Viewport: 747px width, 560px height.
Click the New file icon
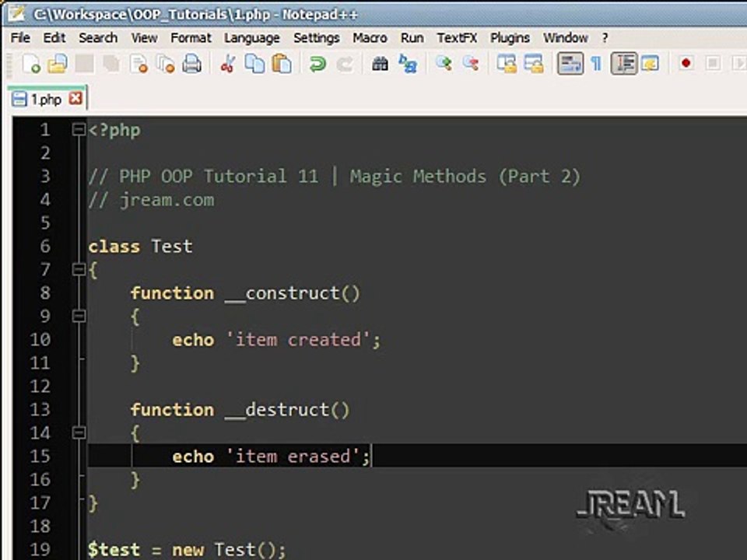31,63
